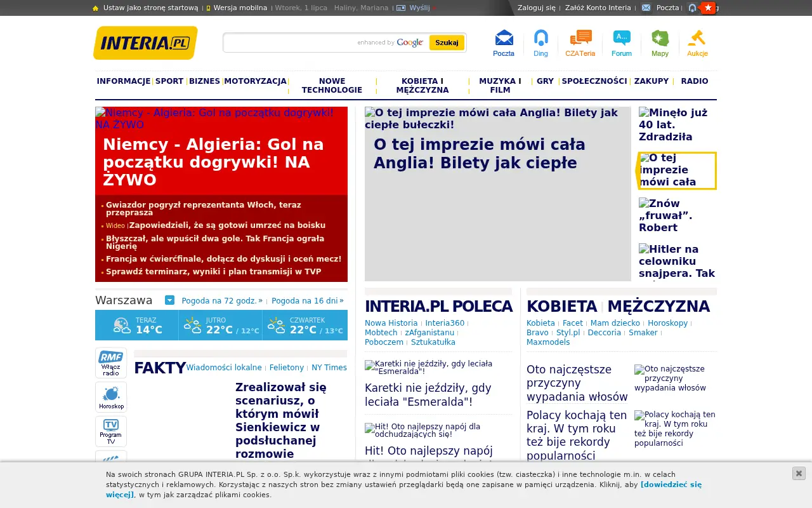
Task: Open the Wiadomości lokalne link
Action: (x=224, y=368)
